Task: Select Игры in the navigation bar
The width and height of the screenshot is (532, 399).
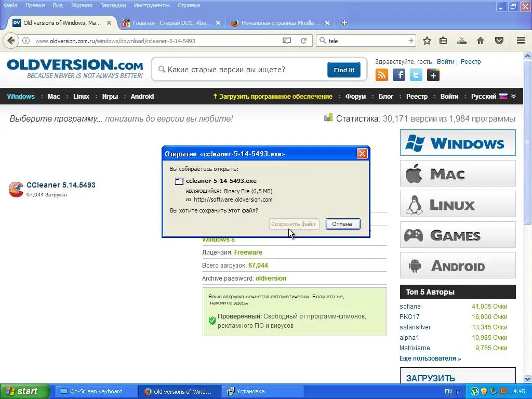Action: tap(110, 96)
